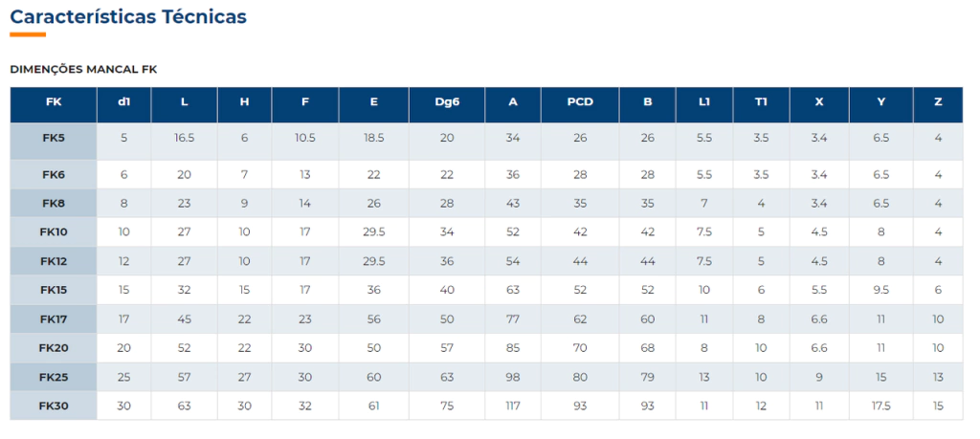Image resolution: width=980 pixels, height=439 pixels.
Task: Click the 117 value in FK30 row
Action: (513, 406)
